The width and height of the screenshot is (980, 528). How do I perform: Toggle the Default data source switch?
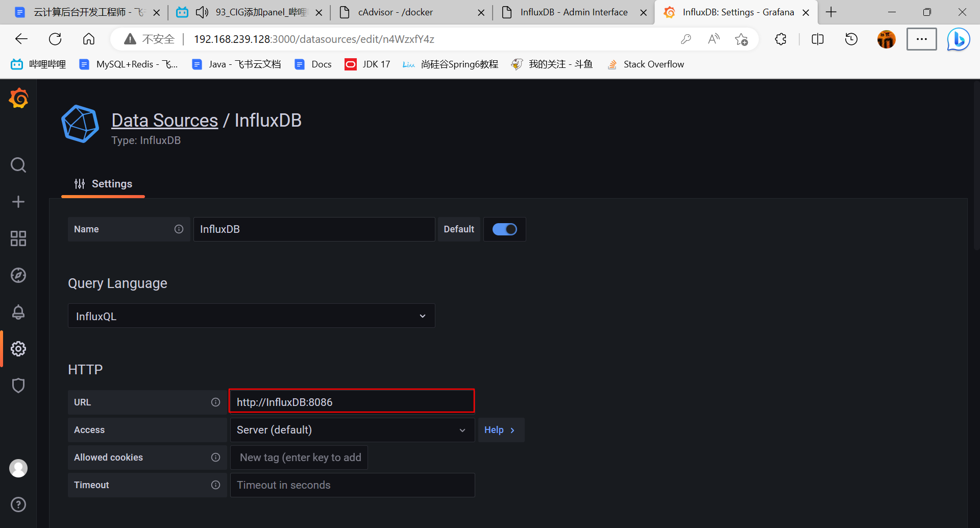(504, 229)
